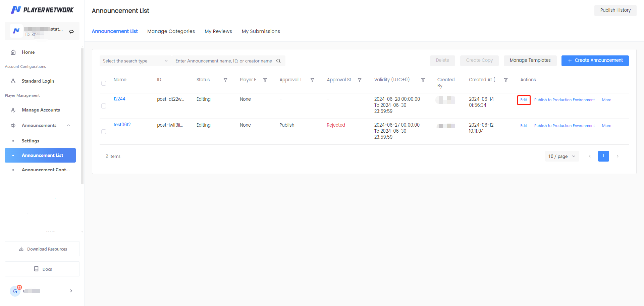Image resolution: width=644 pixels, height=306 pixels.
Task: Click the Announcements speaker icon
Action: pos(13,125)
